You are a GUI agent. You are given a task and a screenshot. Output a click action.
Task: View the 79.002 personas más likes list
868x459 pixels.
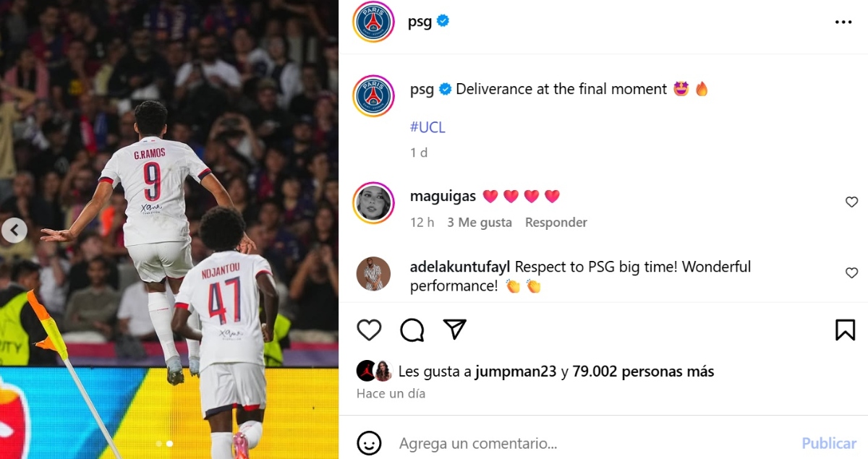[x=643, y=372]
